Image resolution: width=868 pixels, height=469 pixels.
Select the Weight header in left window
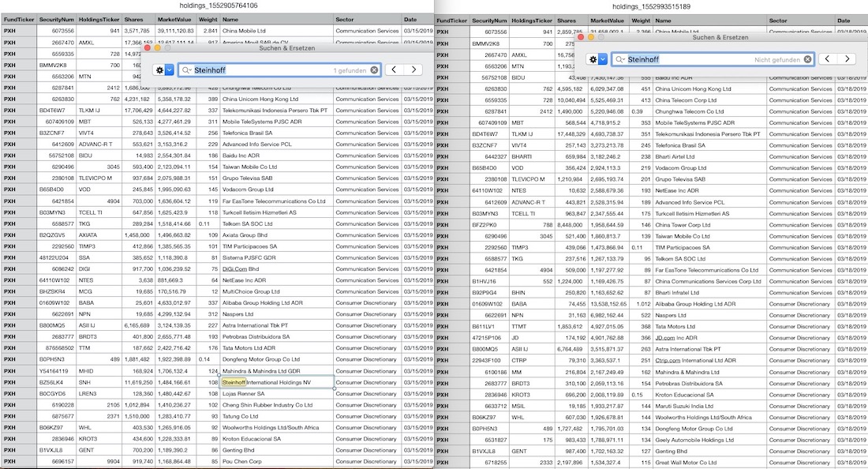(x=208, y=20)
